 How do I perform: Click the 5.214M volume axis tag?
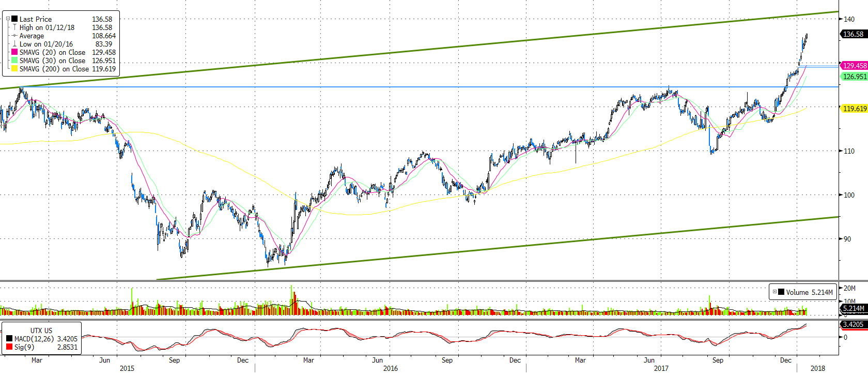coord(854,308)
